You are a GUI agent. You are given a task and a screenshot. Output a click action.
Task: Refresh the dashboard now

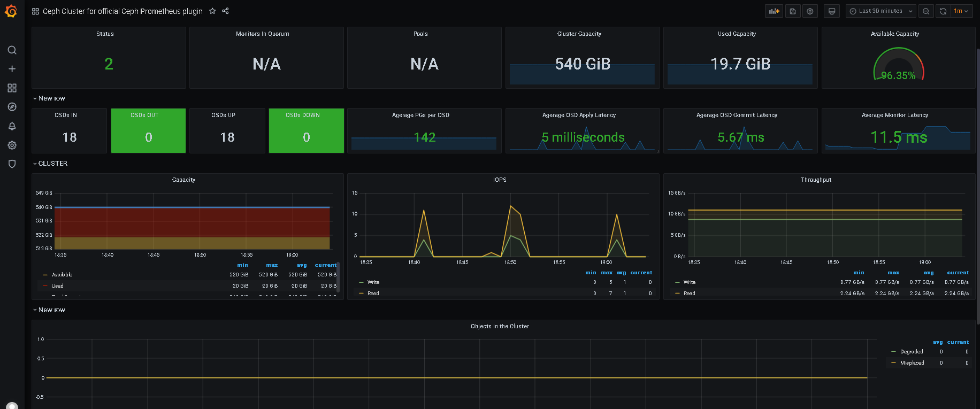click(943, 11)
